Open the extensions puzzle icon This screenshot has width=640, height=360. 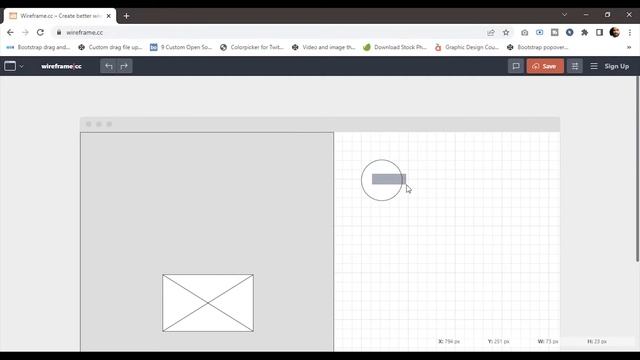pyautogui.click(x=584, y=32)
